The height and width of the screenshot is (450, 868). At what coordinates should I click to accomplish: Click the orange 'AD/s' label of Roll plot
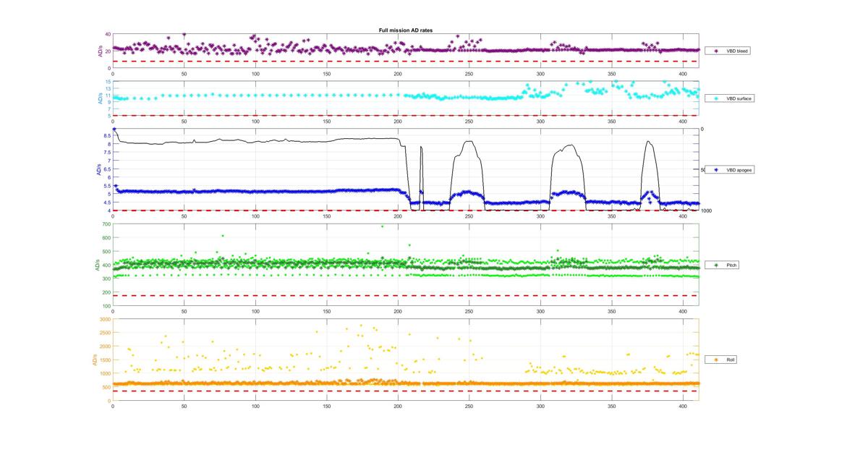(94, 360)
